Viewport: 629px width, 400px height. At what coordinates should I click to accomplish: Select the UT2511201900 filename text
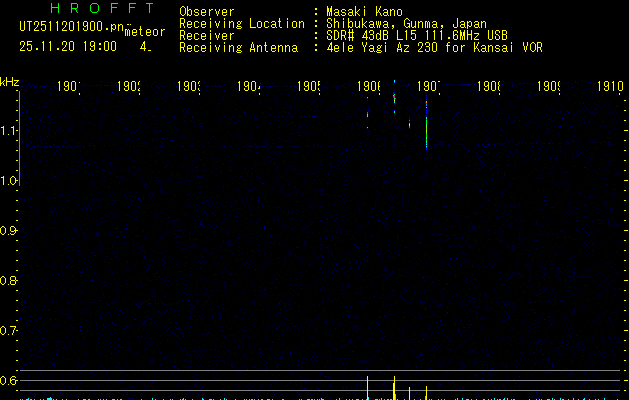pyautogui.click(x=72, y=27)
